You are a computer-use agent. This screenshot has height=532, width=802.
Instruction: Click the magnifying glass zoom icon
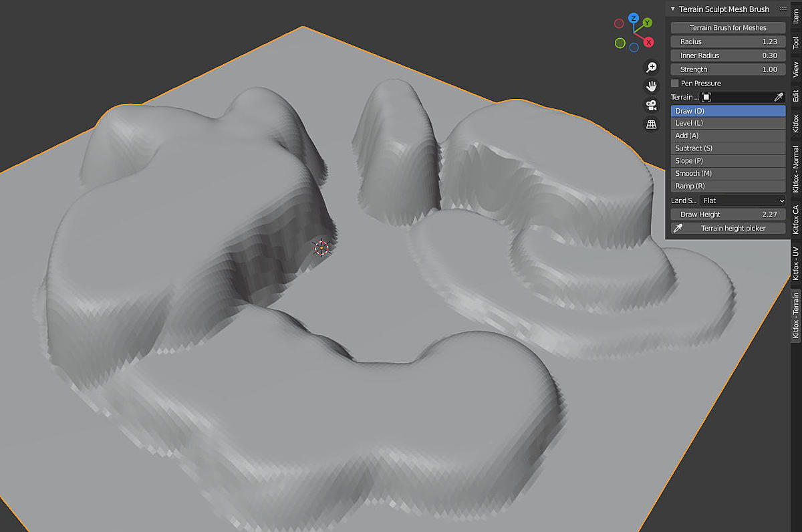tap(651, 67)
